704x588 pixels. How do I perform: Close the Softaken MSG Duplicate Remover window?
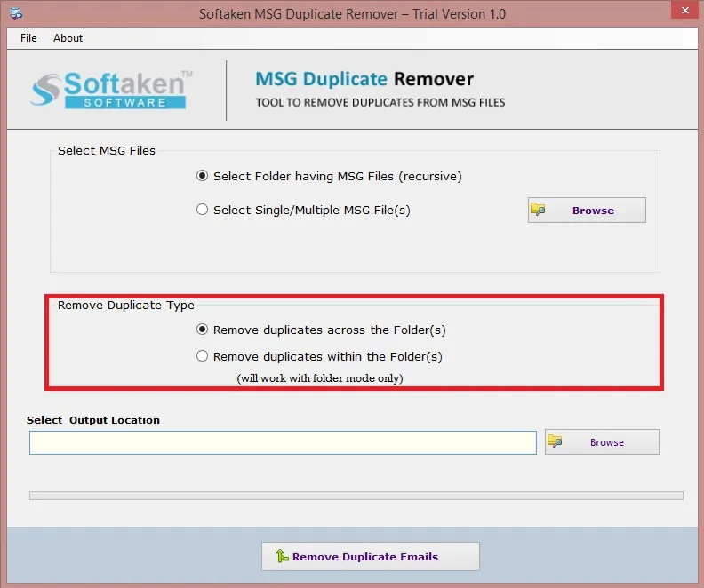tap(684, 10)
